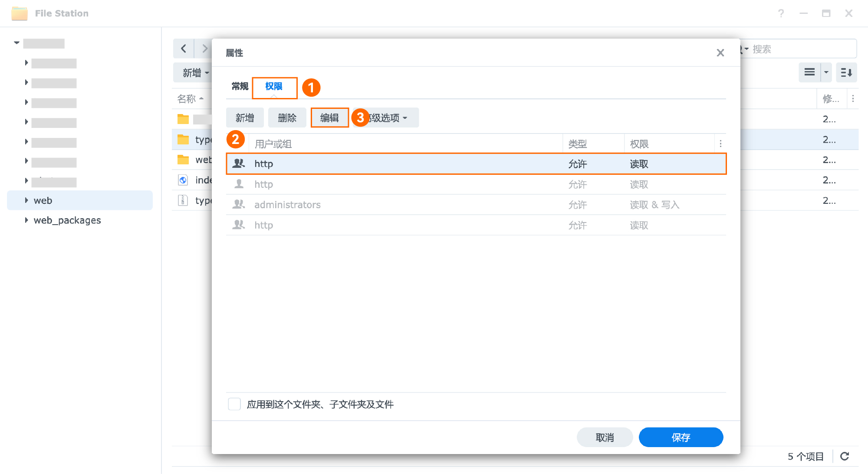
Task: Click the administrators group icon
Action: 239,204
